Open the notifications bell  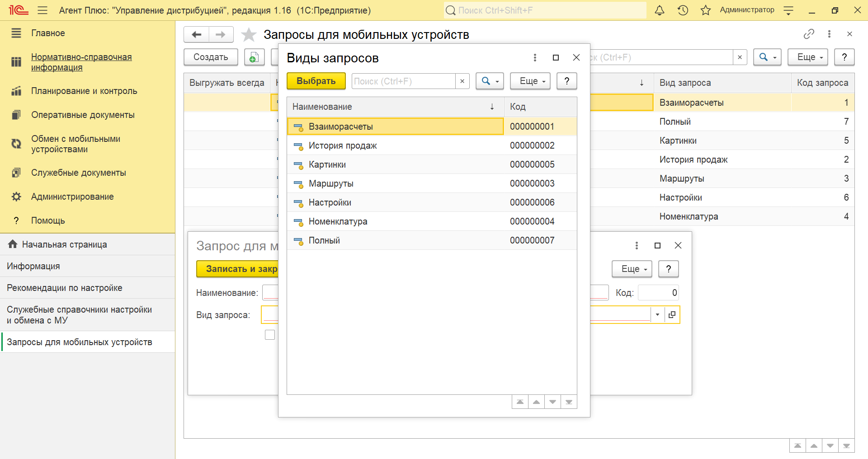click(x=660, y=10)
